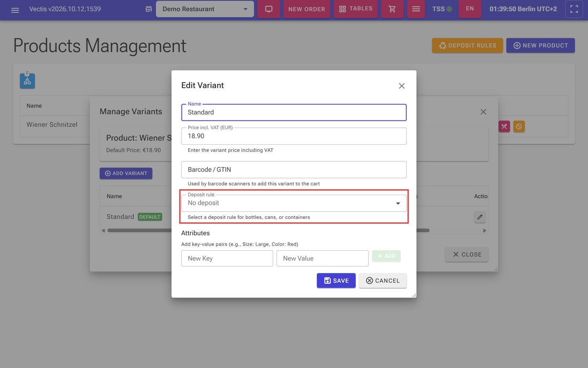Click the Name column header in variants table
588x368 pixels.
point(114,196)
